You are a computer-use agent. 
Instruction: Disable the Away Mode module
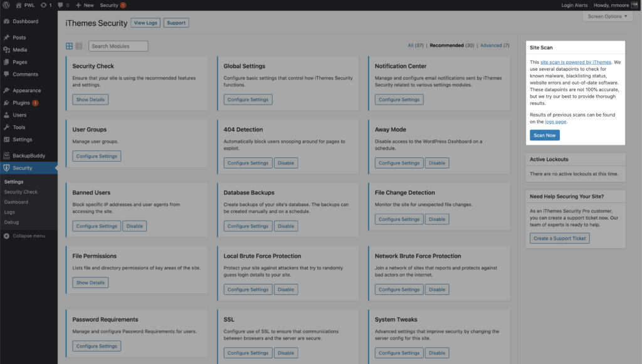437,163
